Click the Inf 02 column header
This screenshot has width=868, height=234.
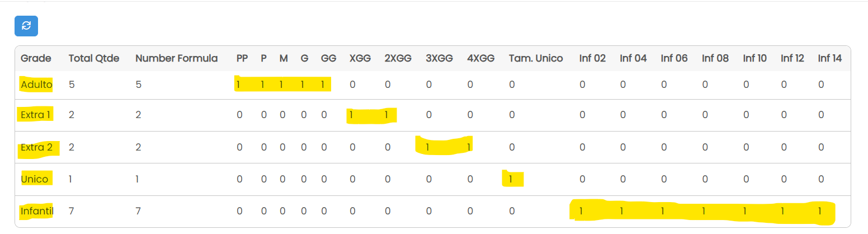click(592, 58)
